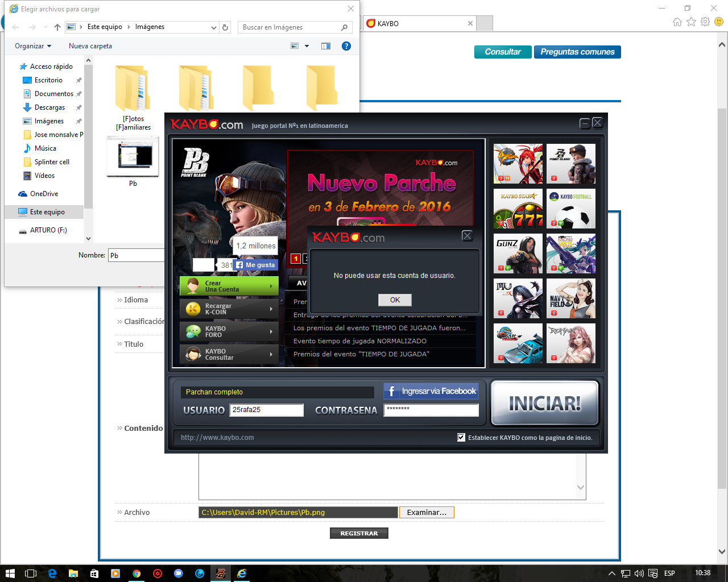
Task: Click news item Evento tiempo de jugada NORMALIZADO
Action: click(x=360, y=341)
